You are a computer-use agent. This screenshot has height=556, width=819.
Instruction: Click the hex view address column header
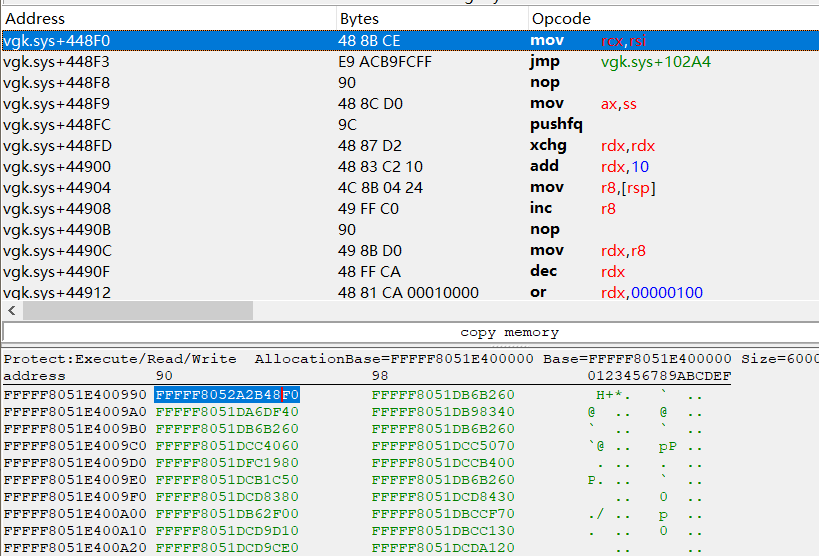pyautogui.click(x=34, y=376)
